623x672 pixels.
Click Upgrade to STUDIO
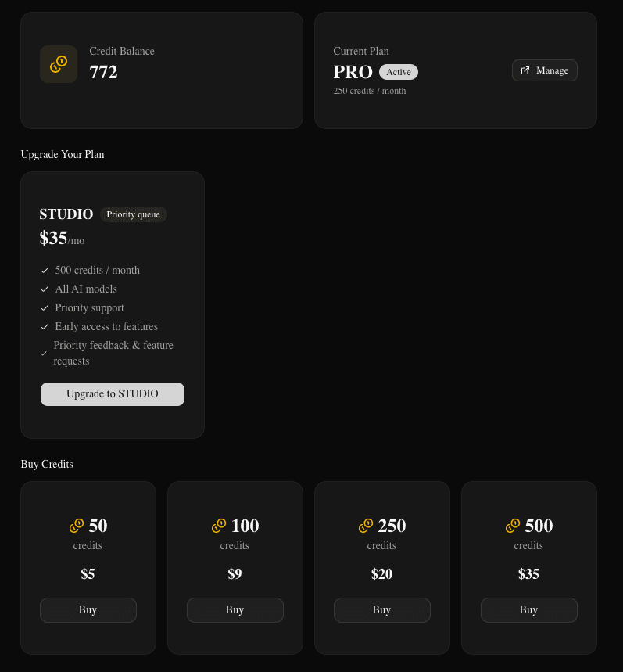[112, 393]
